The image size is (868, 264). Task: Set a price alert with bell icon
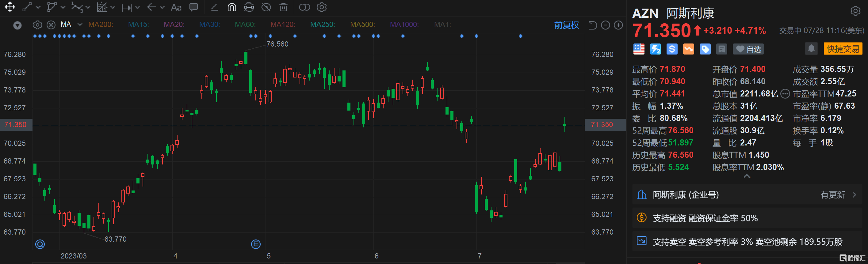click(811, 49)
